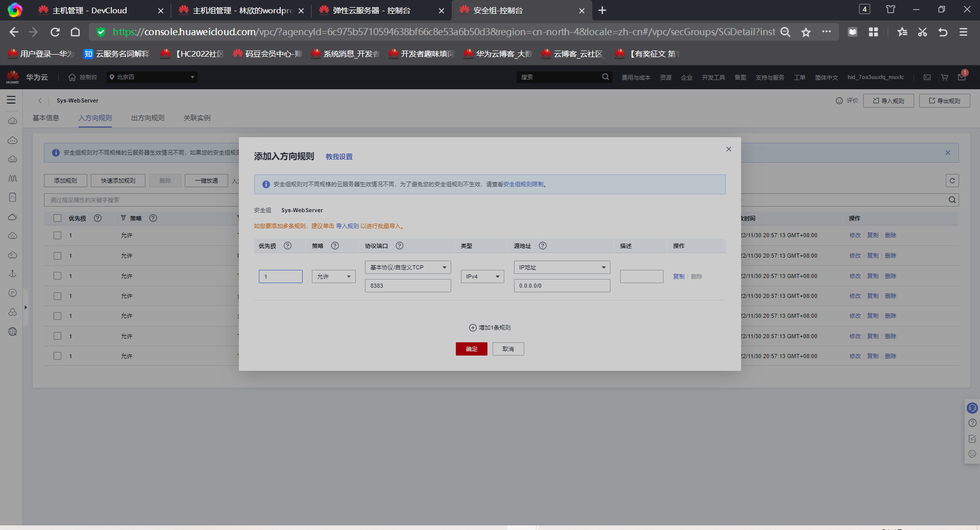
Task: Click help icon beside 源地址 in the dialog
Action: [x=543, y=245]
